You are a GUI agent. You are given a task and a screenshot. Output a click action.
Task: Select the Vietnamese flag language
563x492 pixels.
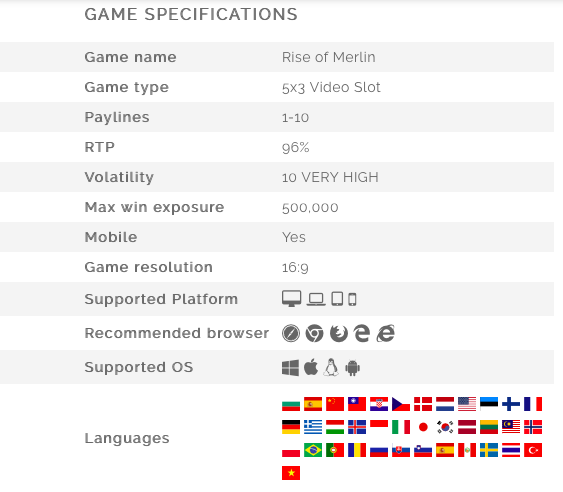pos(291,473)
